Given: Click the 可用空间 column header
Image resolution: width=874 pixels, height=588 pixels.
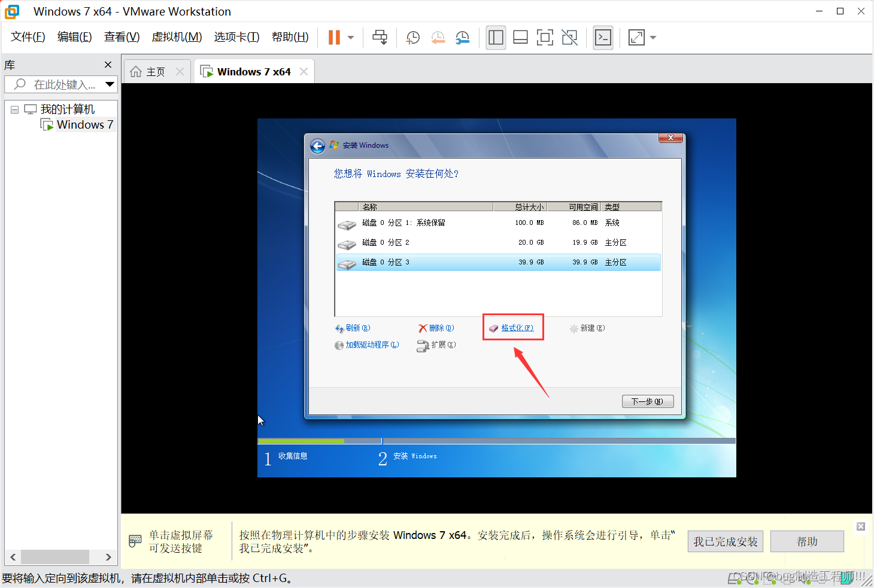Looking at the screenshot, I should (x=574, y=207).
